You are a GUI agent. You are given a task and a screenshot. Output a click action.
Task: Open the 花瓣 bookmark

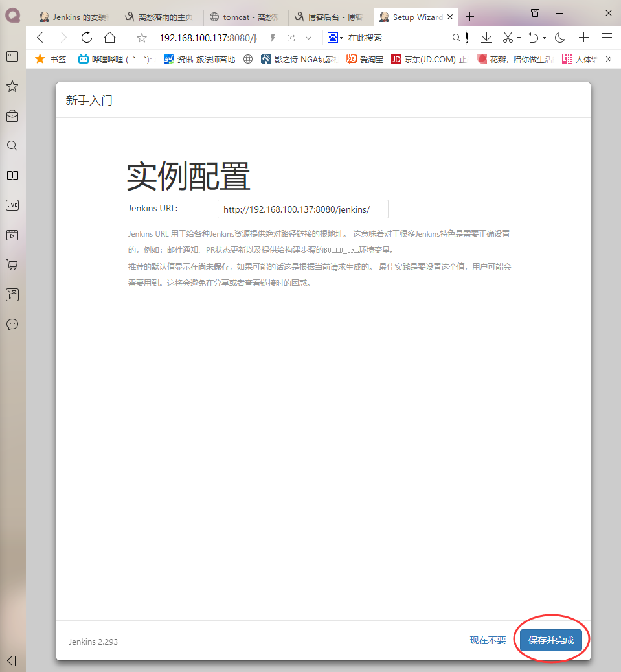pyautogui.click(x=515, y=59)
